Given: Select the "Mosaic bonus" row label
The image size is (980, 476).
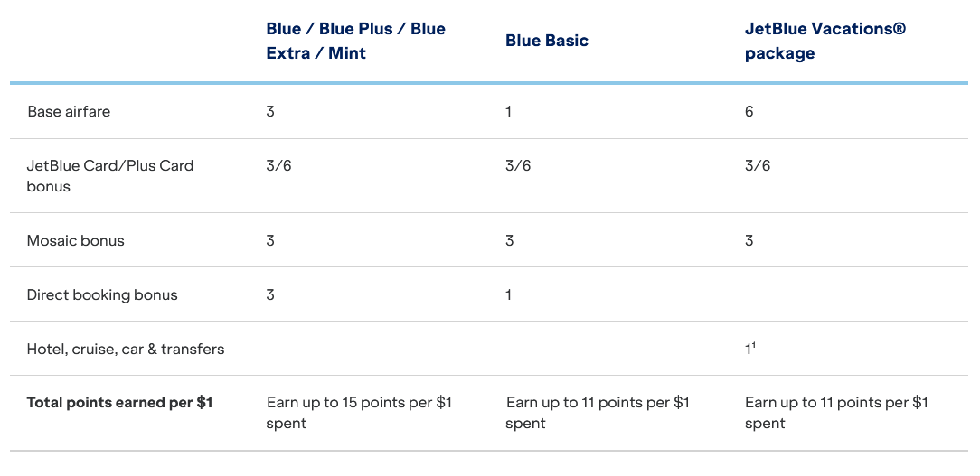Looking at the screenshot, I should pos(76,241).
